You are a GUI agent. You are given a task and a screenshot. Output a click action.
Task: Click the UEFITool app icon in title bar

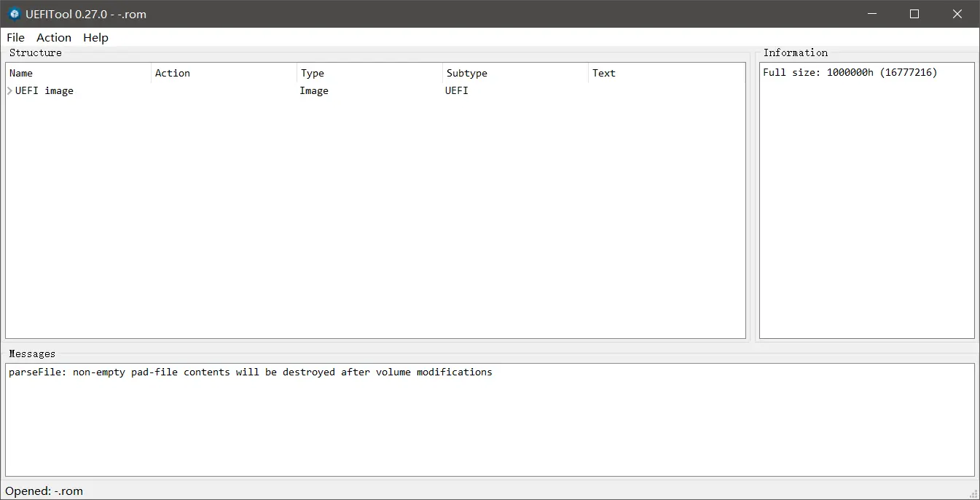pos(14,14)
